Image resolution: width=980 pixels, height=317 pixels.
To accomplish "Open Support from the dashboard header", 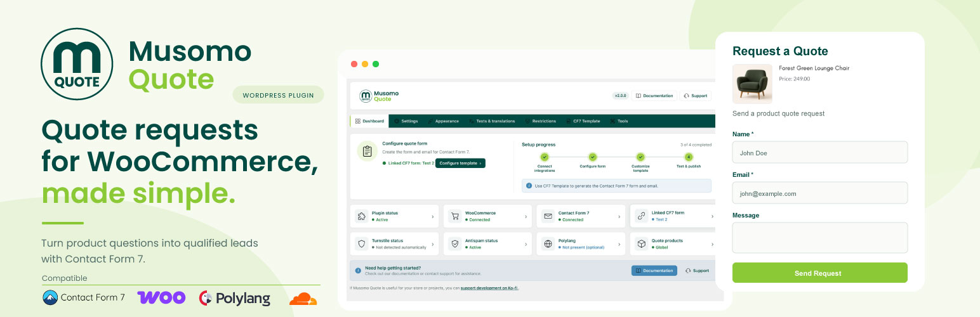I will click(x=695, y=96).
